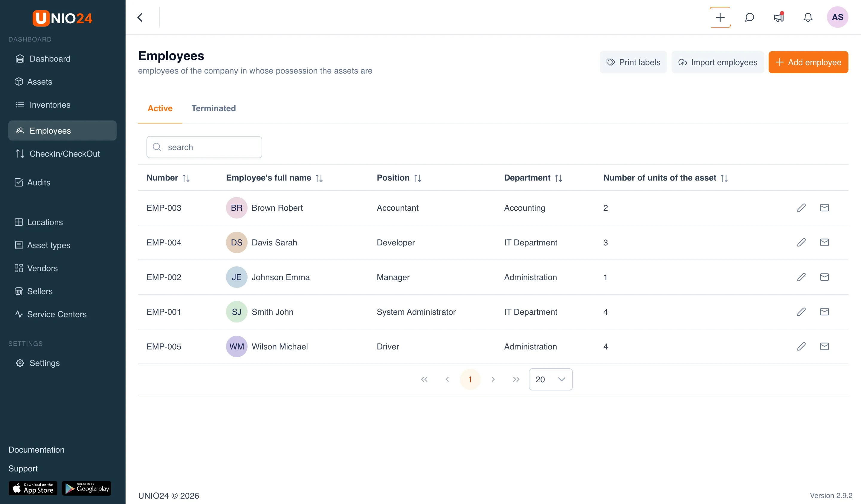This screenshot has width=861, height=504.
Task: Click the System Administrator position cell
Action: coord(416,311)
